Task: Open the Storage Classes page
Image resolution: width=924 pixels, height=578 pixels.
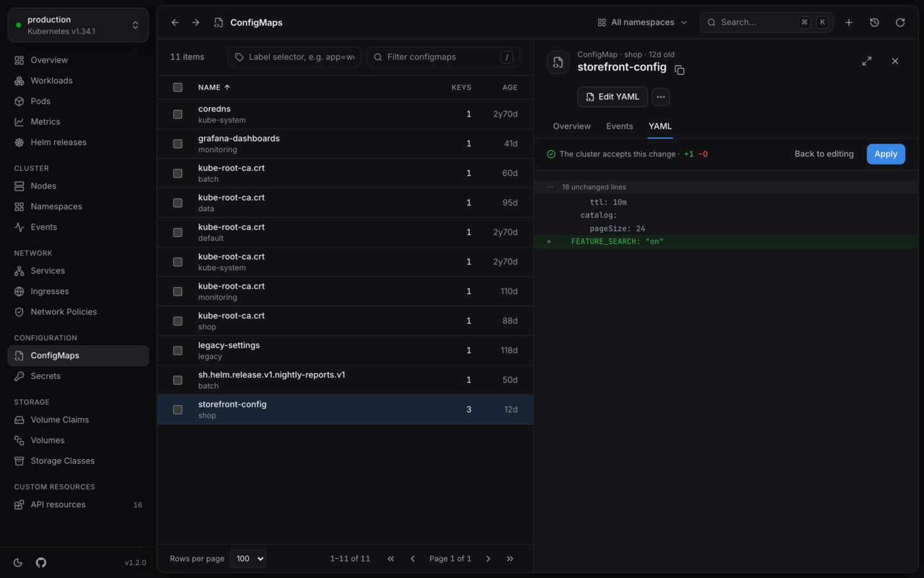Action: [x=78, y=461]
